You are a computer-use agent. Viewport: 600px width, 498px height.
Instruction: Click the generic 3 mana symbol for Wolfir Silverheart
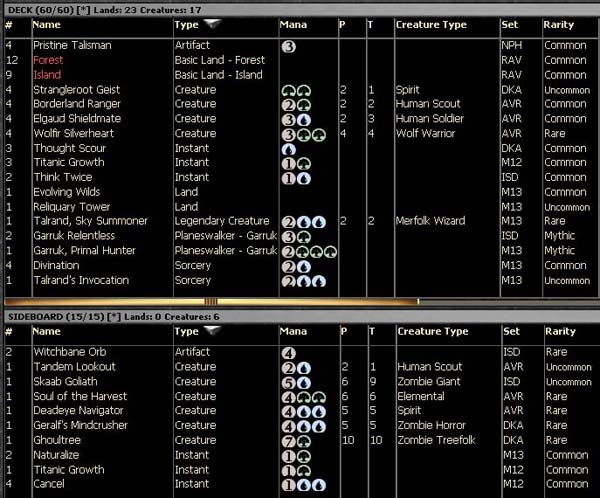289,135
